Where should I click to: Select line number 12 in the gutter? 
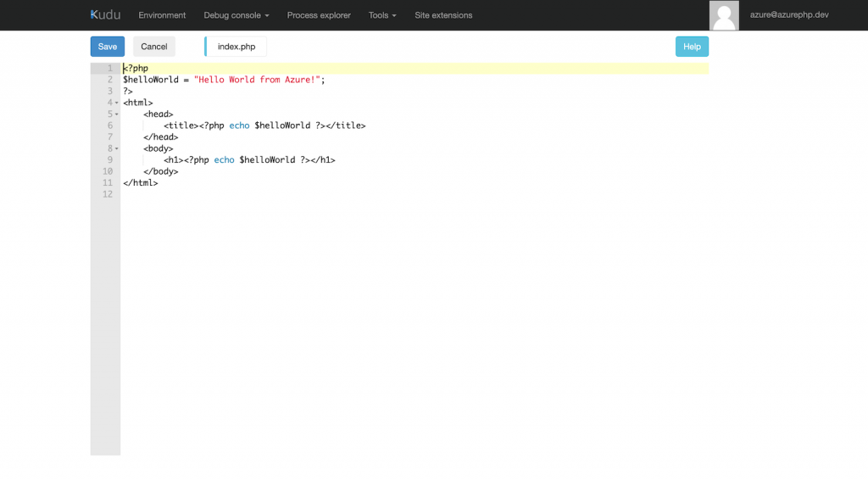click(108, 194)
